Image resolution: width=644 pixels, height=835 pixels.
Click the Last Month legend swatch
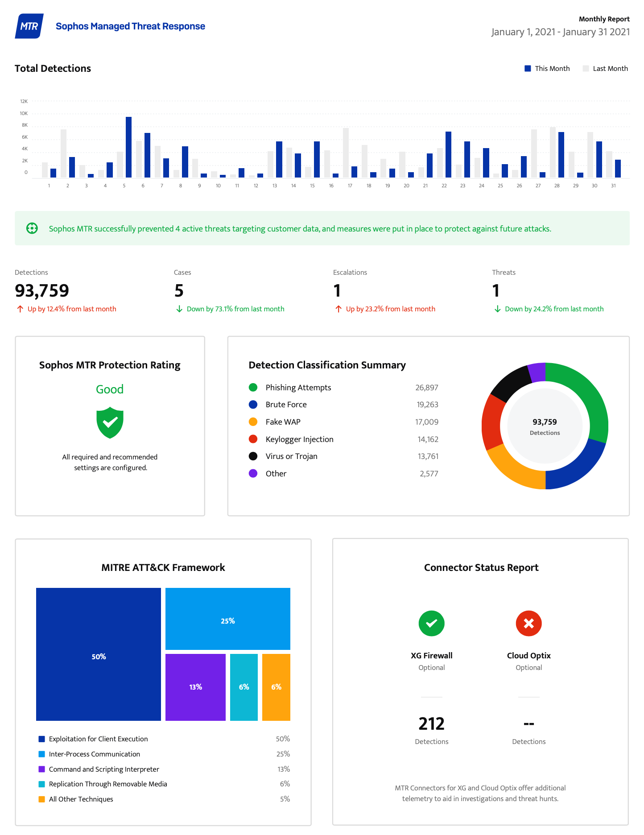[586, 68]
